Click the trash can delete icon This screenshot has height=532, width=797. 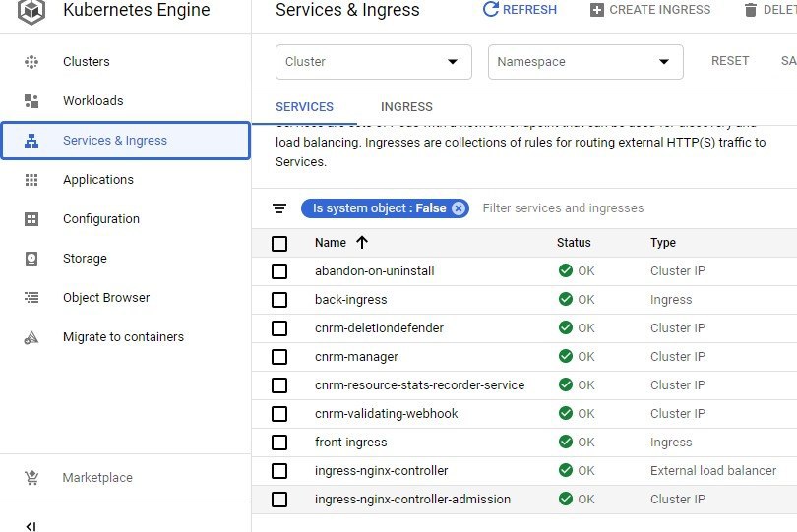pos(750,10)
